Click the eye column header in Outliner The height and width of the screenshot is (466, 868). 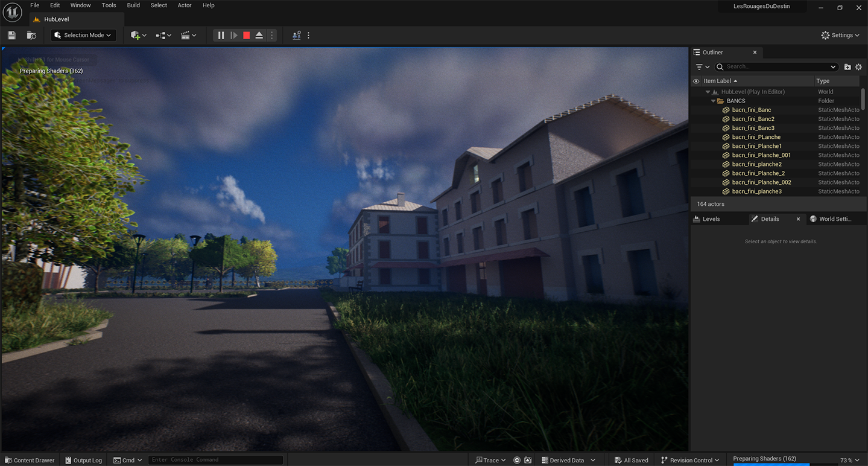[x=696, y=80]
